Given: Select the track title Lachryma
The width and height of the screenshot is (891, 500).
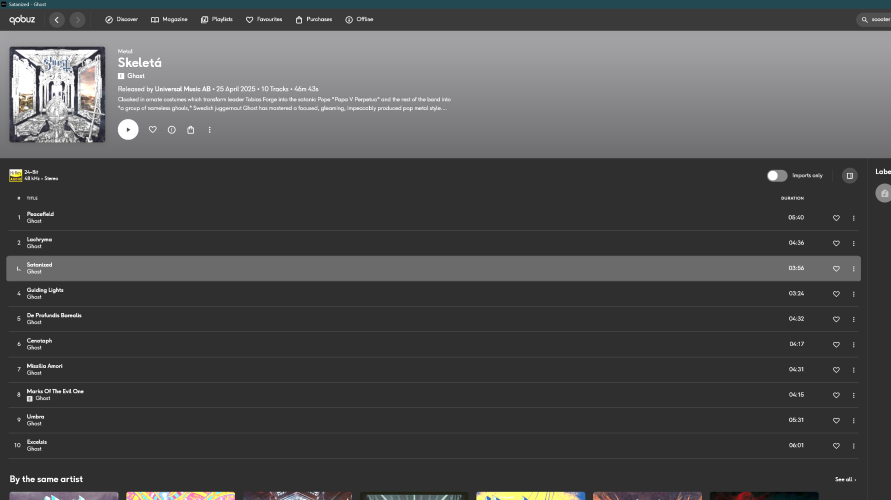Looking at the screenshot, I should [x=39, y=239].
